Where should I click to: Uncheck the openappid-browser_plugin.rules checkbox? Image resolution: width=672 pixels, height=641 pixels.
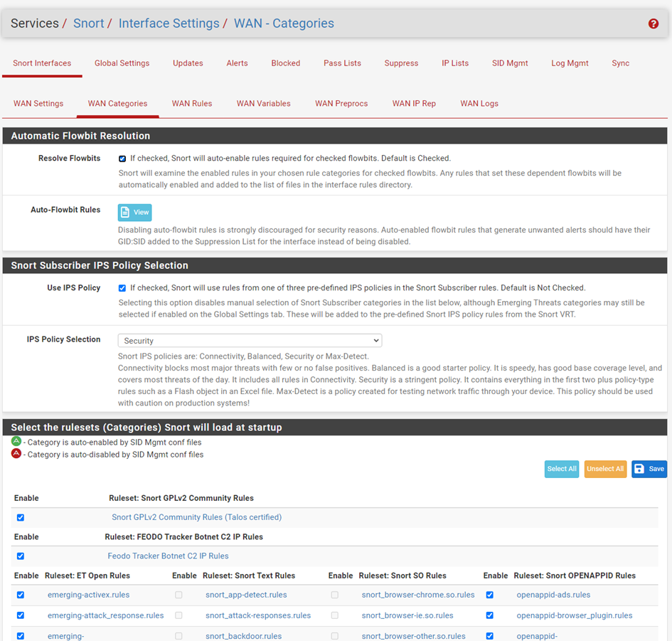click(490, 615)
